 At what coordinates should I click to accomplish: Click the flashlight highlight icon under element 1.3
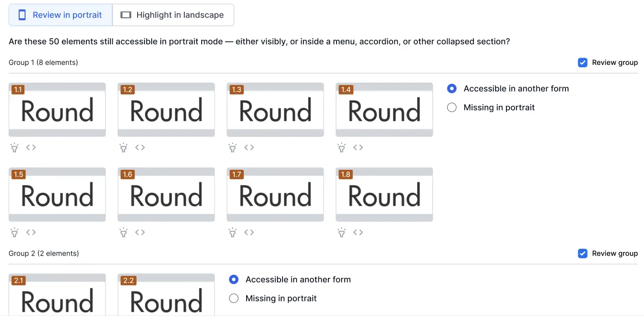click(233, 148)
